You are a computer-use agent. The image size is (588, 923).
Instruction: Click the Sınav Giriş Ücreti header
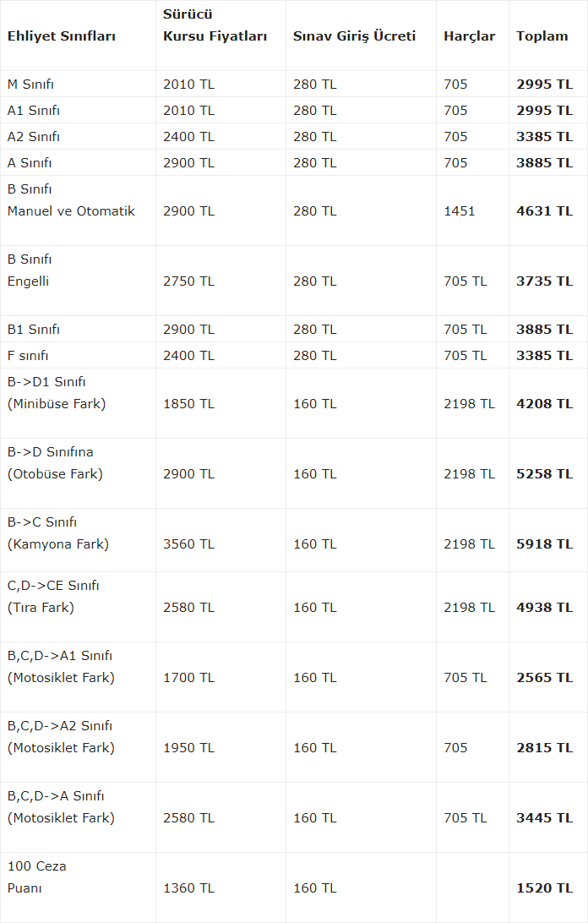pos(354,35)
